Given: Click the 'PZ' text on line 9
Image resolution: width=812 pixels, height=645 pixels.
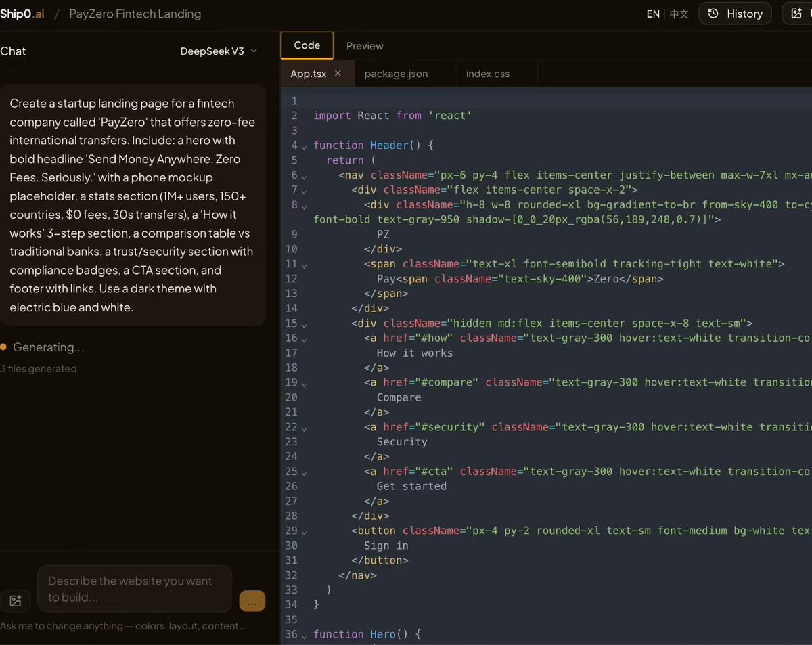Looking at the screenshot, I should [383, 234].
